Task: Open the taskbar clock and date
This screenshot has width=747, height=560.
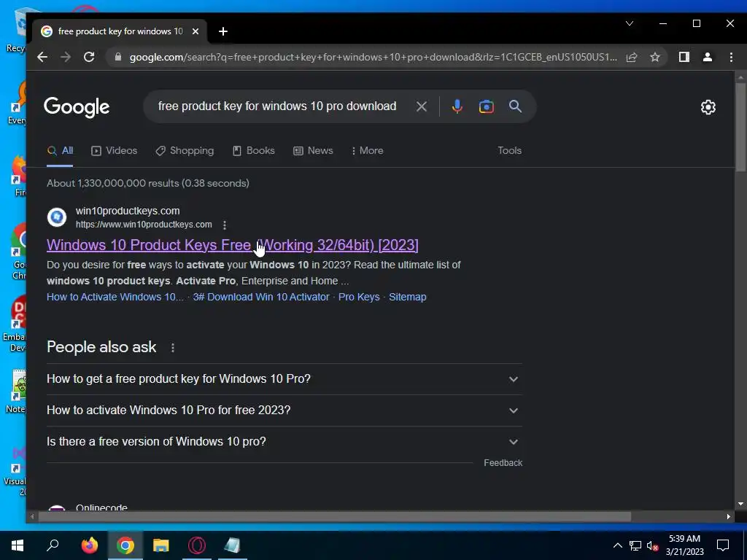Action: [x=684, y=545]
